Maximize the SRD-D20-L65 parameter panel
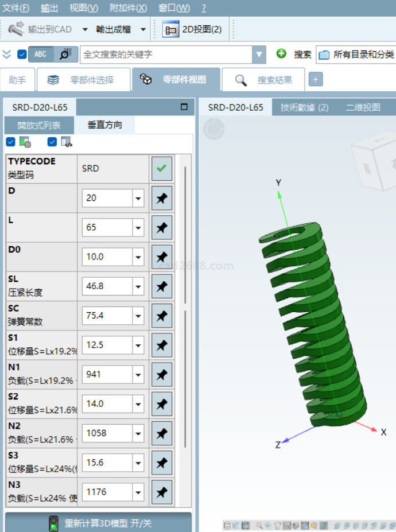Viewport: 396px width, 532px height. click(x=184, y=107)
